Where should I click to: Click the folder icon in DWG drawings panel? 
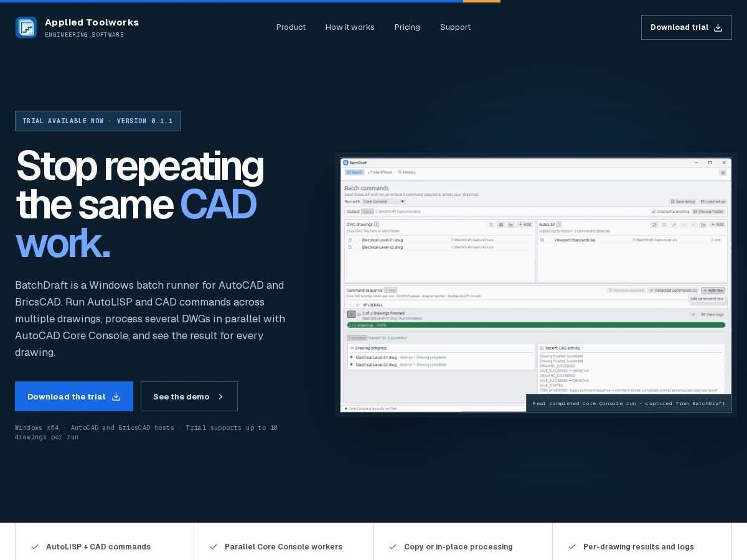pos(510,225)
